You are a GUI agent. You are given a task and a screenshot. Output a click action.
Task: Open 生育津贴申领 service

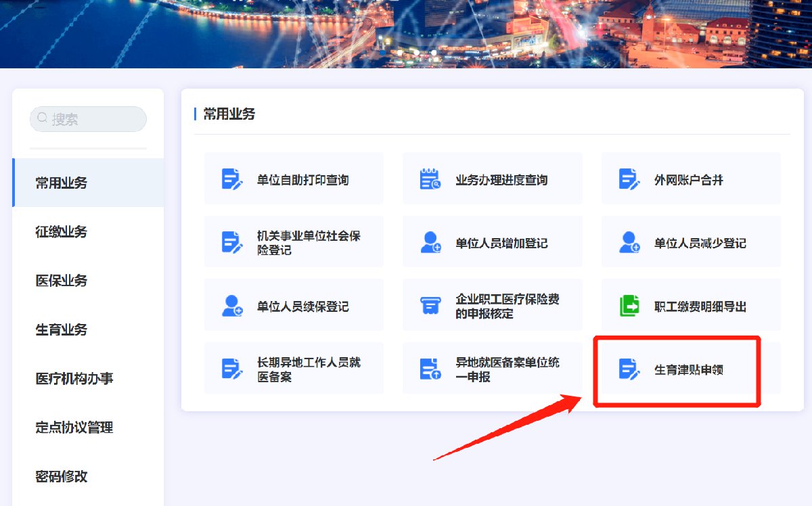(689, 370)
